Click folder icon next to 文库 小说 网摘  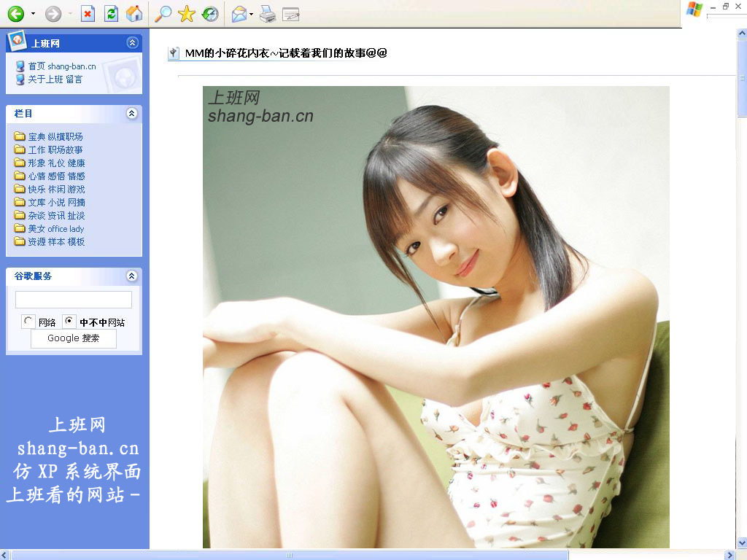(20, 203)
